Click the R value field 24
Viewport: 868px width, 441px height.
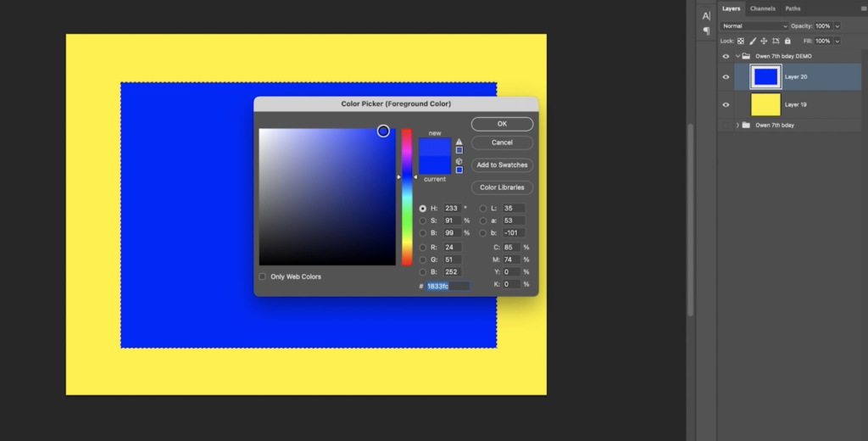click(x=453, y=248)
